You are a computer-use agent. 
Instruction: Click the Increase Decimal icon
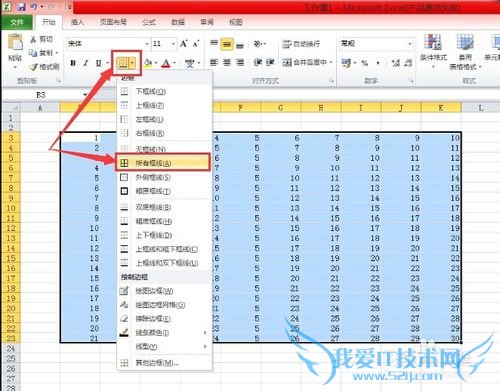pyautogui.click(x=396, y=63)
